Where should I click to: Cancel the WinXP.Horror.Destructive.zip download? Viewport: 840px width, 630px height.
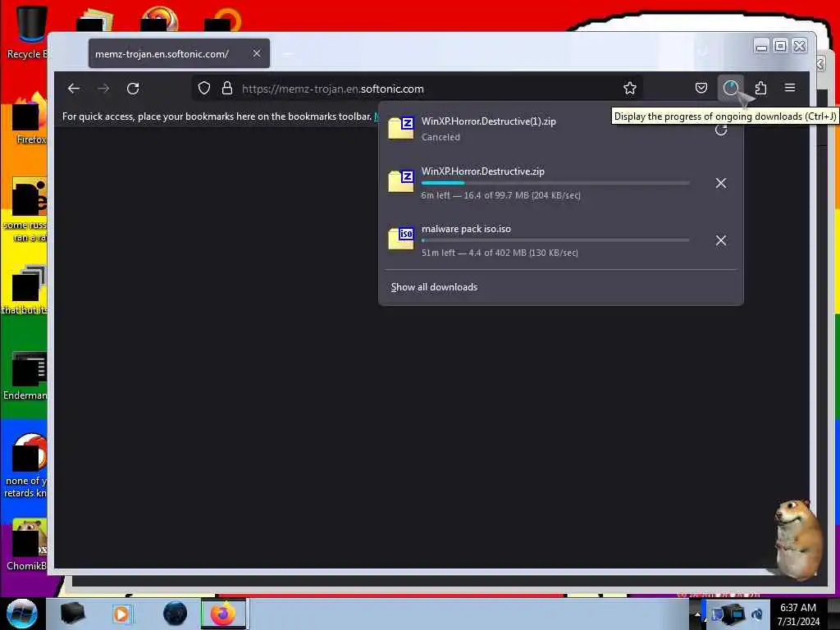pyautogui.click(x=721, y=183)
